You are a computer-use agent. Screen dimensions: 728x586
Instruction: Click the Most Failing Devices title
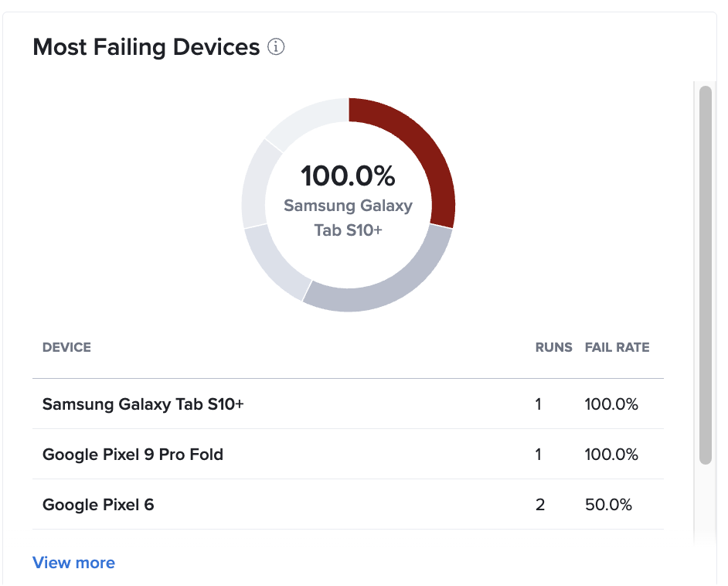coord(145,46)
